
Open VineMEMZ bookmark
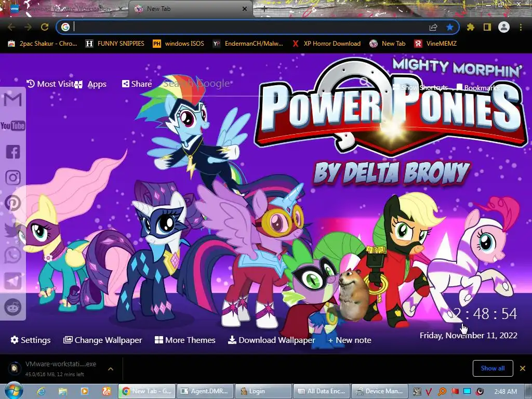point(435,44)
